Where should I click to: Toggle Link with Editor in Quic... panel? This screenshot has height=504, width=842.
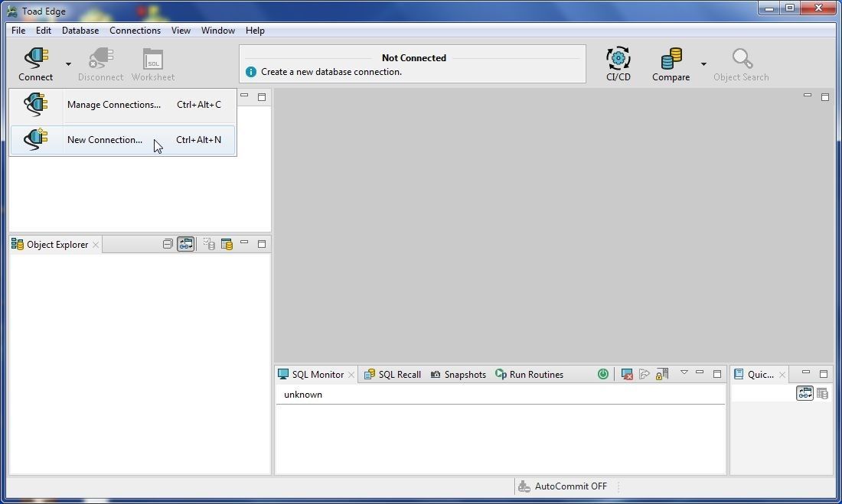point(804,393)
